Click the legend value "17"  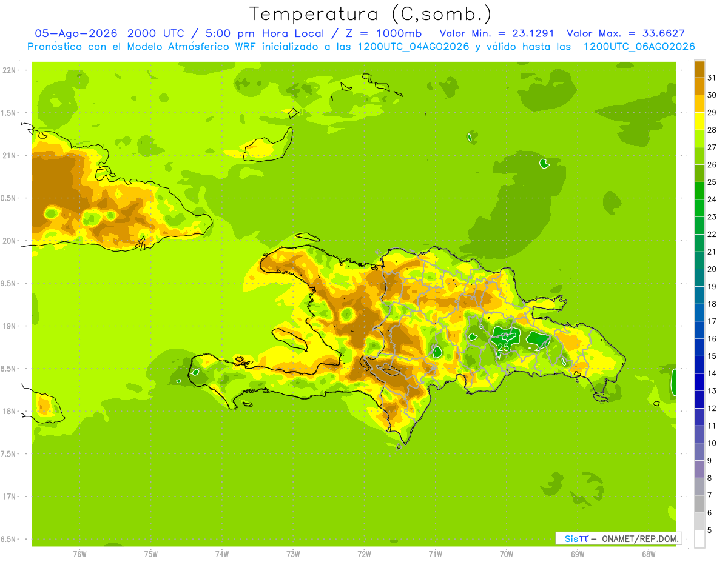[712, 321]
